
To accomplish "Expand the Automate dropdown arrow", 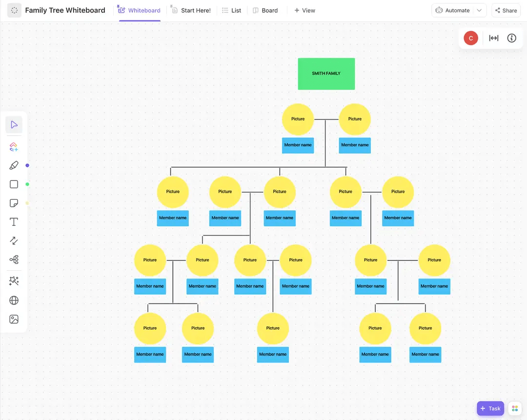I will pos(480,10).
